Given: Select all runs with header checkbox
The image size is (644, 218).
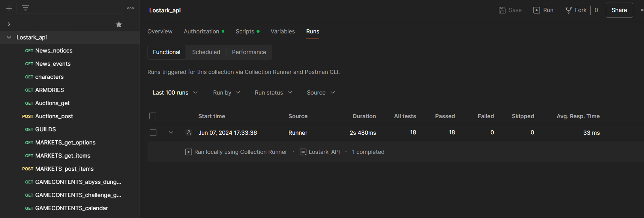Looking at the screenshot, I should 153,116.
